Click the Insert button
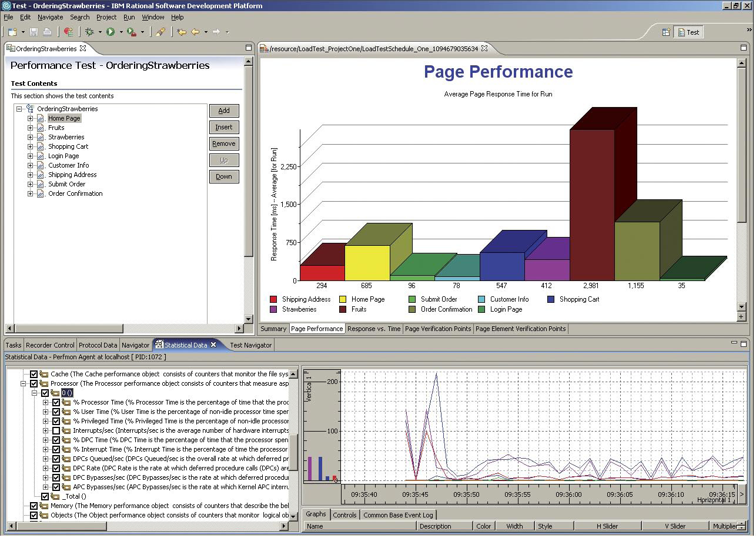 click(224, 127)
